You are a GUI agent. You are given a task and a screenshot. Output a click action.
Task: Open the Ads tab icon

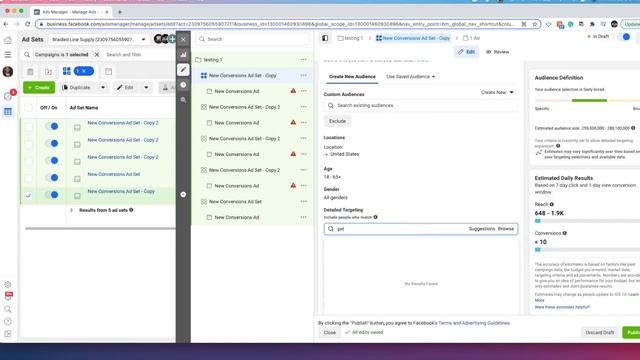pyautogui.click(x=108, y=71)
